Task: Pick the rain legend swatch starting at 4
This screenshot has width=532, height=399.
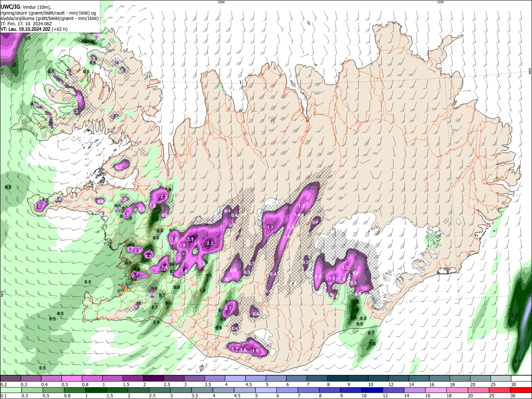Action: (223, 390)
